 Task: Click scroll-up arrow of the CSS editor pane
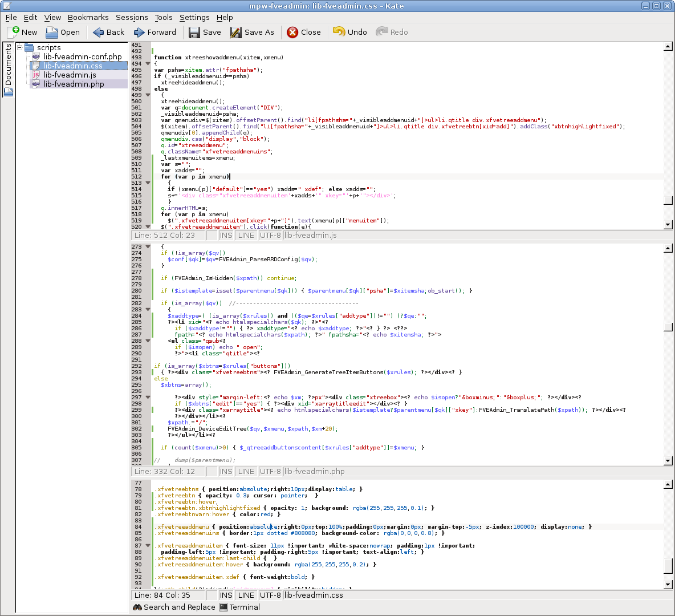pos(668,485)
